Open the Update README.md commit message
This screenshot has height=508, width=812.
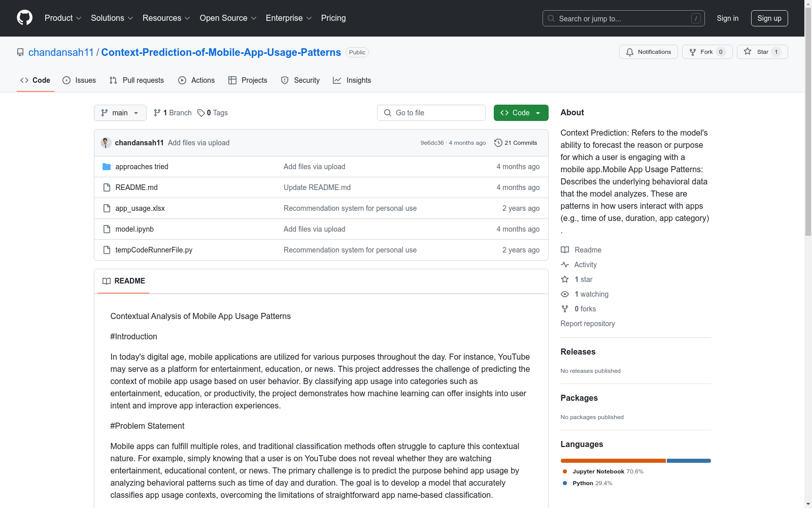pos(317,187)
